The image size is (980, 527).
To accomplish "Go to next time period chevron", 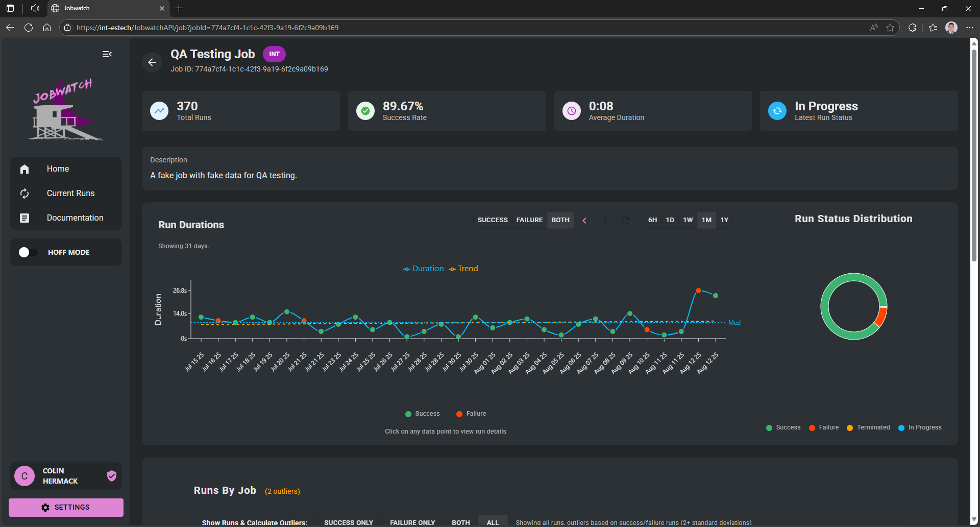I will tap(605, 221).
